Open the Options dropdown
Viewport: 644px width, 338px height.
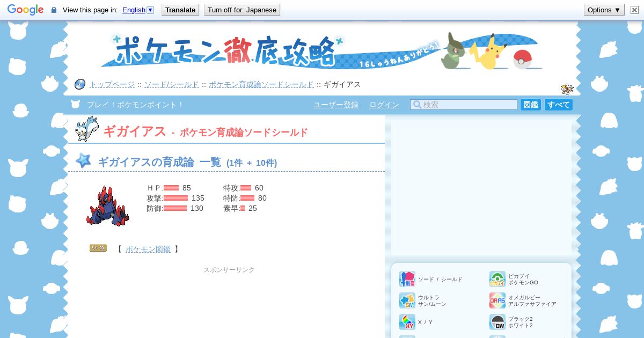coord(604,10)
